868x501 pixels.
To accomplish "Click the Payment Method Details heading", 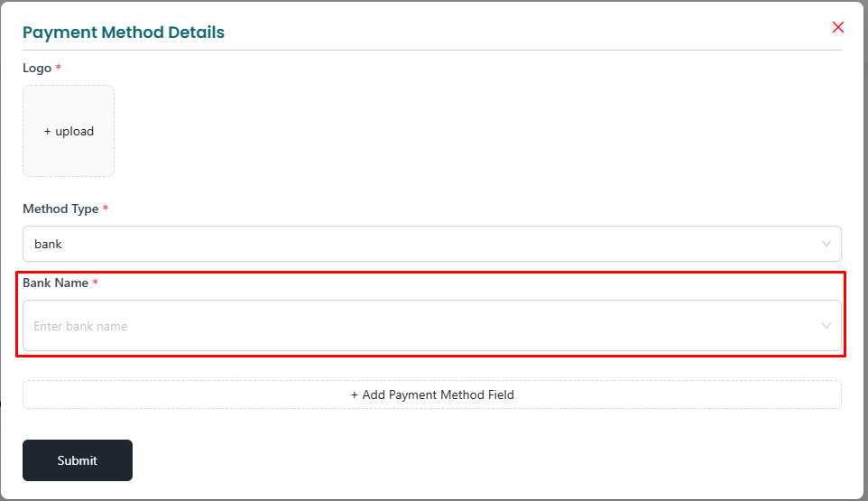I will [124, 32].
